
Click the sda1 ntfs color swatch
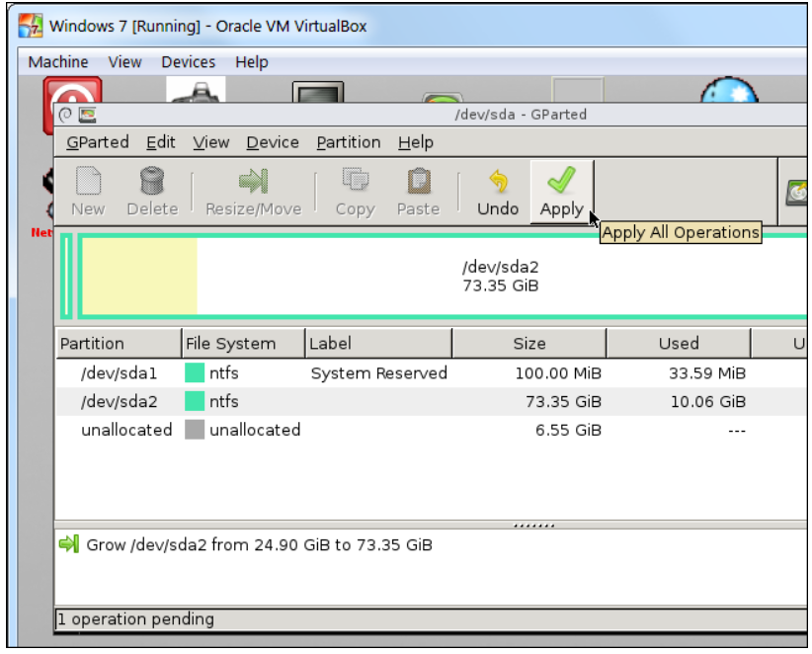[x=195, y=372]
